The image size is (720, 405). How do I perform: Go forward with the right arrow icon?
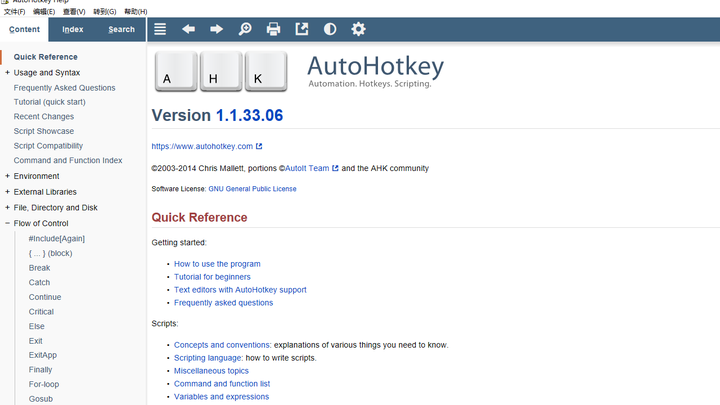(216, 29)
